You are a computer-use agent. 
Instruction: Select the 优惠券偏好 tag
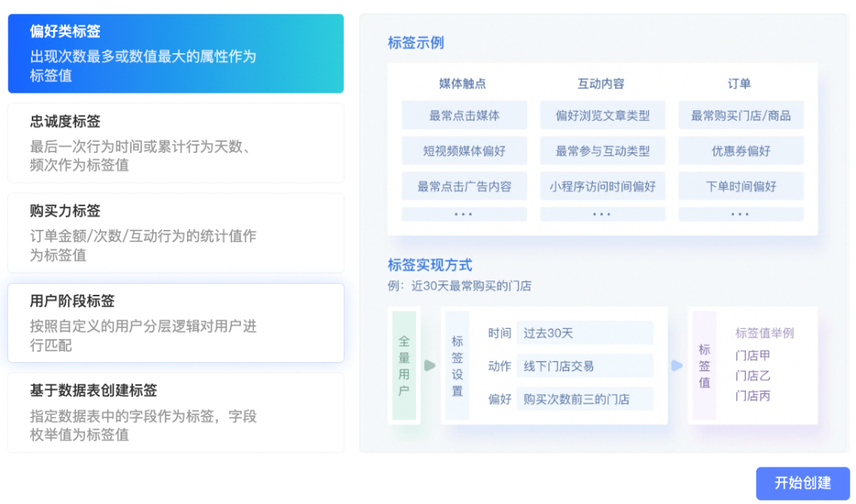740,151
